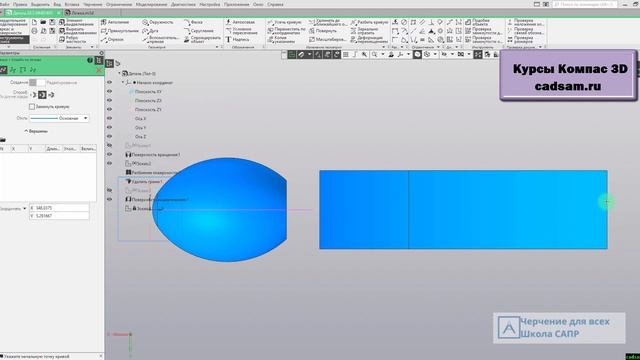Image resolution: width=640 pixels, height=360 pixels.
Task: Open the Правка menu
Action: tap(20, 4)
